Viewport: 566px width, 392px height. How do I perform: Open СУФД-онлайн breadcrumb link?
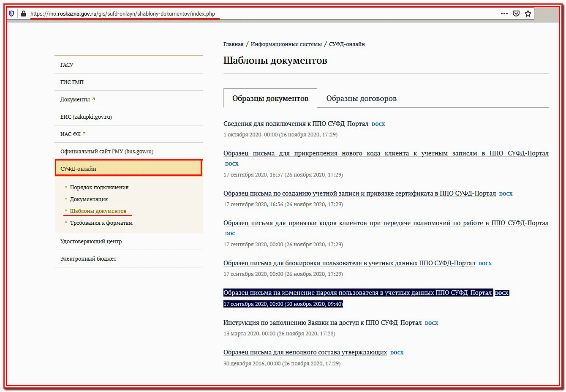pyautogui.click(x=347, y=44)
